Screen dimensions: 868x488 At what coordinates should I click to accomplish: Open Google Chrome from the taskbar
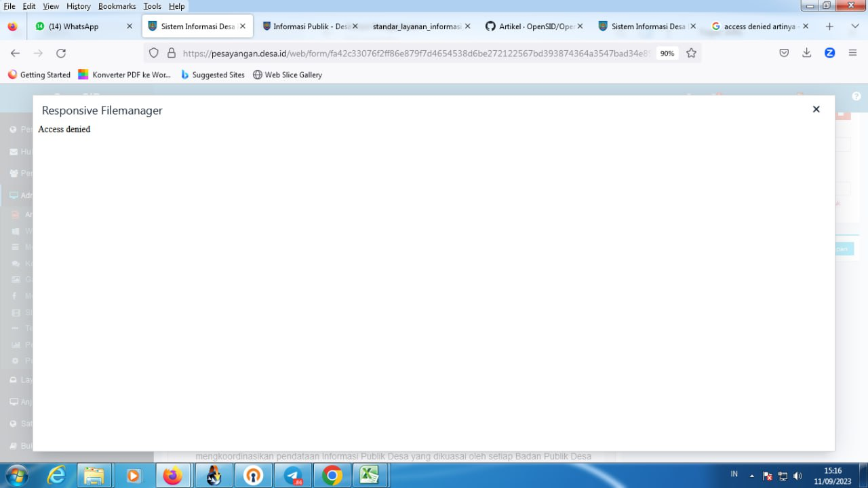(332, 476)
